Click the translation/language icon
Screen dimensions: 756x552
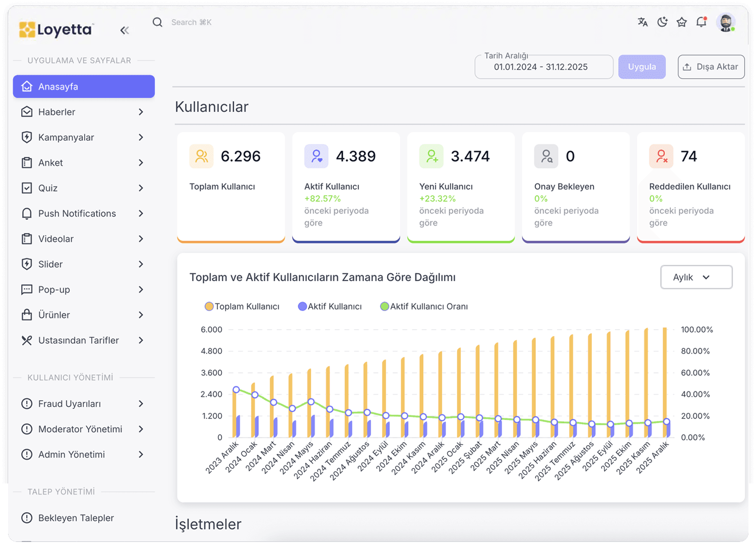(x=642, y=22)
